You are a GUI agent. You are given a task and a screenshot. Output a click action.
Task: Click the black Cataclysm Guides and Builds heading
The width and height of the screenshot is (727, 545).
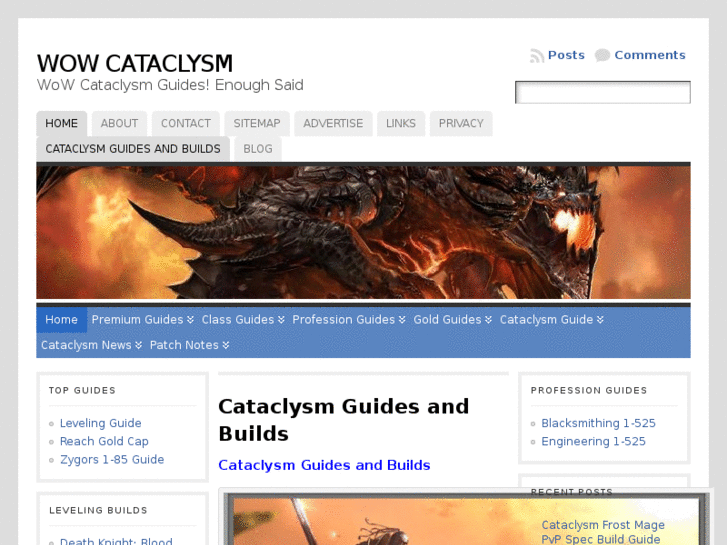tap(344, 420)
